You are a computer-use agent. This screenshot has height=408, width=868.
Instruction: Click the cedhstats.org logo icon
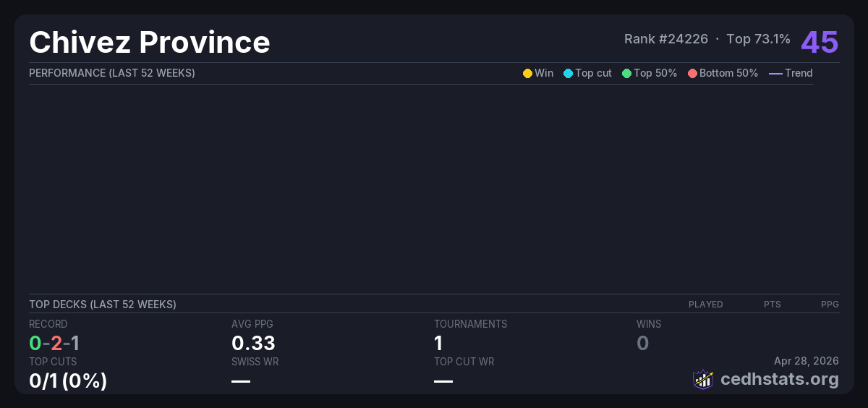click(703, 379)
